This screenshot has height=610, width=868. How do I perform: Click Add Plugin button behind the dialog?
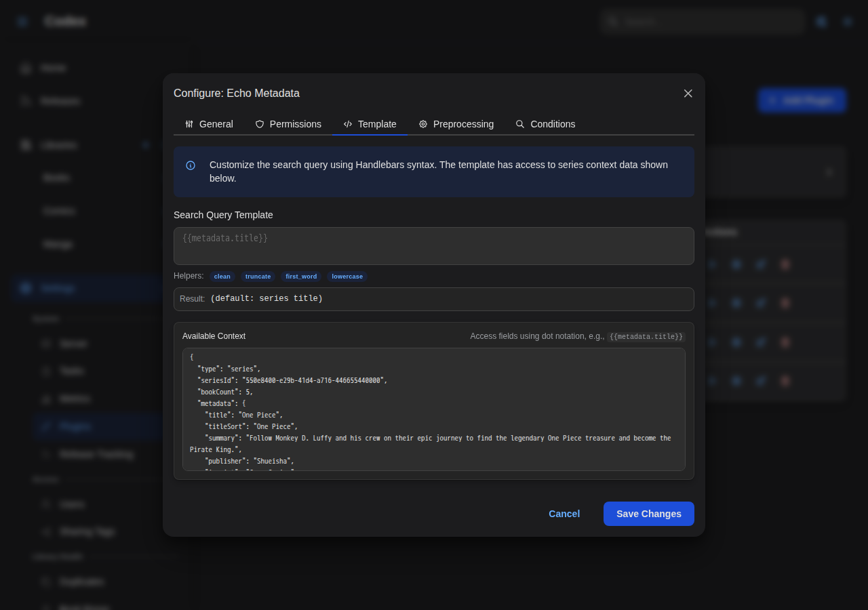click(x=802, y=100)
